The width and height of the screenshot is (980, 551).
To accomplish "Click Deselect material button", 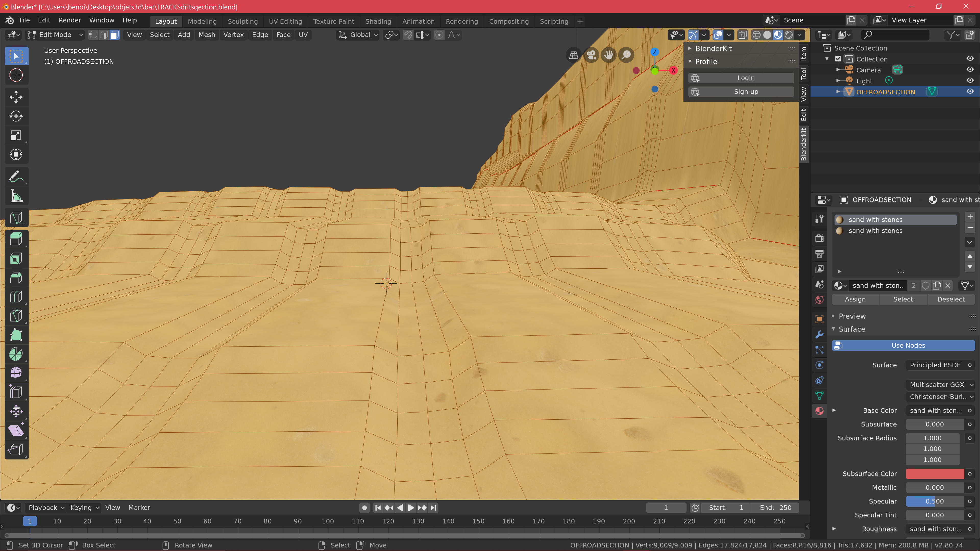I will click(951, 299).
